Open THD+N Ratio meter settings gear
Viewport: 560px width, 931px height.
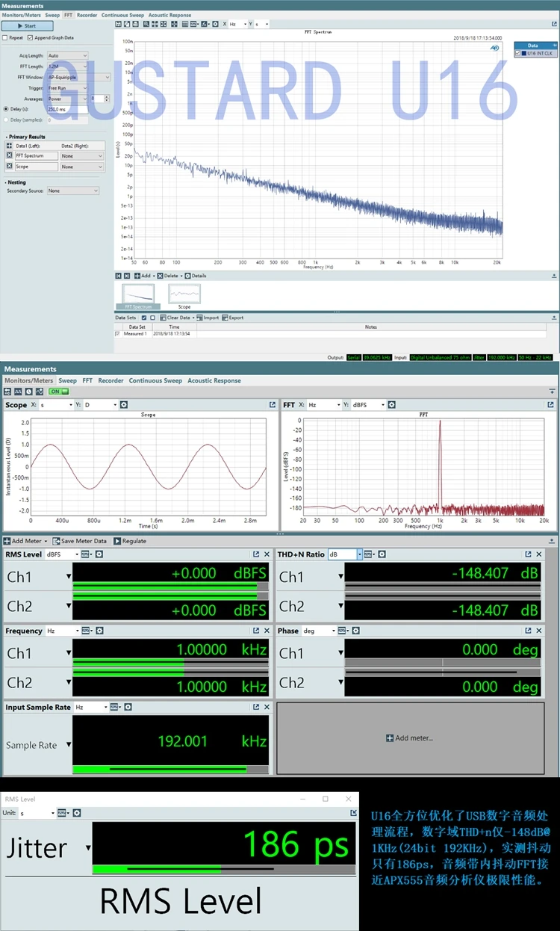pyautogui.click(x=382, y=554)
